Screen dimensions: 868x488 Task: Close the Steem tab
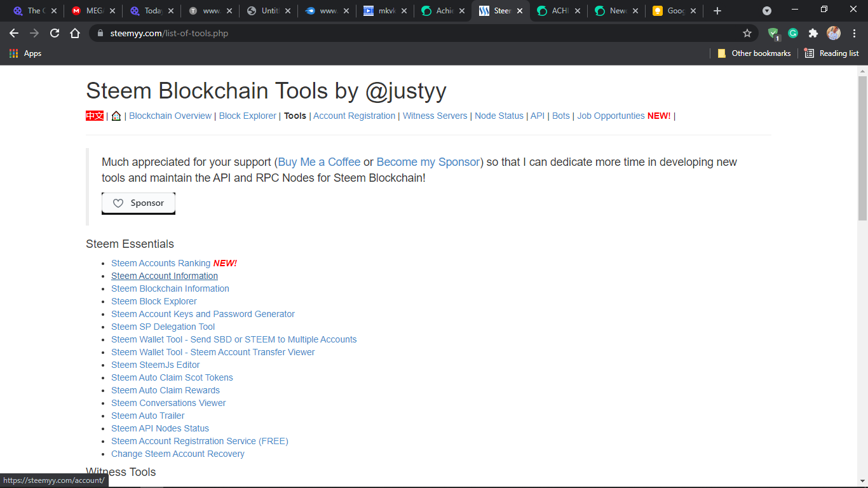pyautogui.click(x=519, y=11)
